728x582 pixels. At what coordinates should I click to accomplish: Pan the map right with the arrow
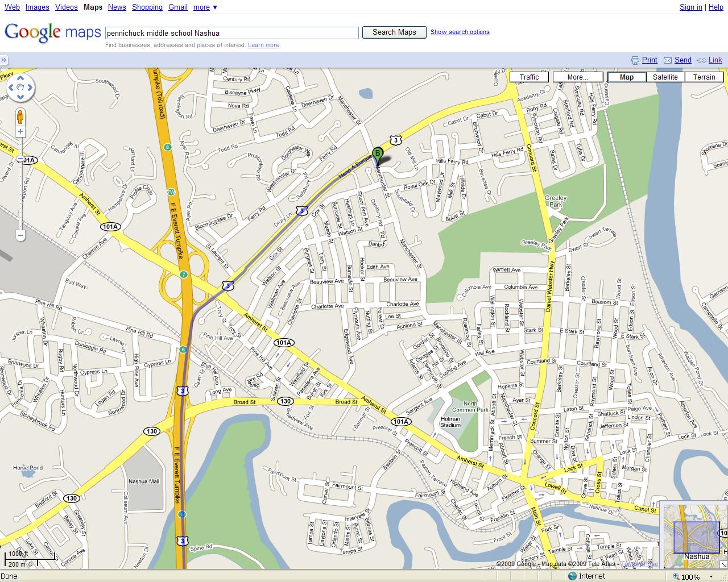(30, 88)
